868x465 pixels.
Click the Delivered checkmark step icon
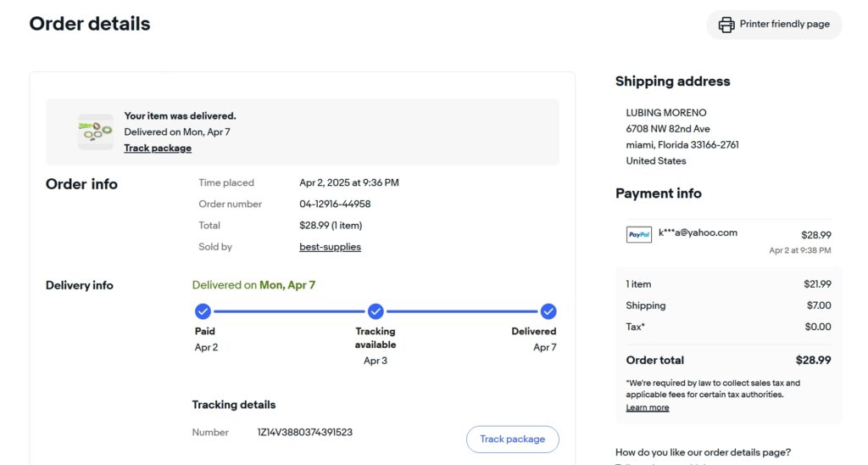pos(548,311)
